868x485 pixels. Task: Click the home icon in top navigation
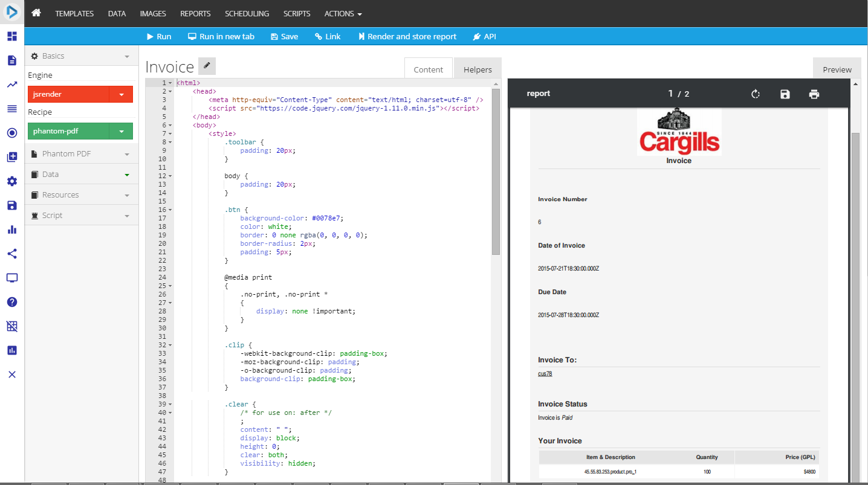pos(36,13)
